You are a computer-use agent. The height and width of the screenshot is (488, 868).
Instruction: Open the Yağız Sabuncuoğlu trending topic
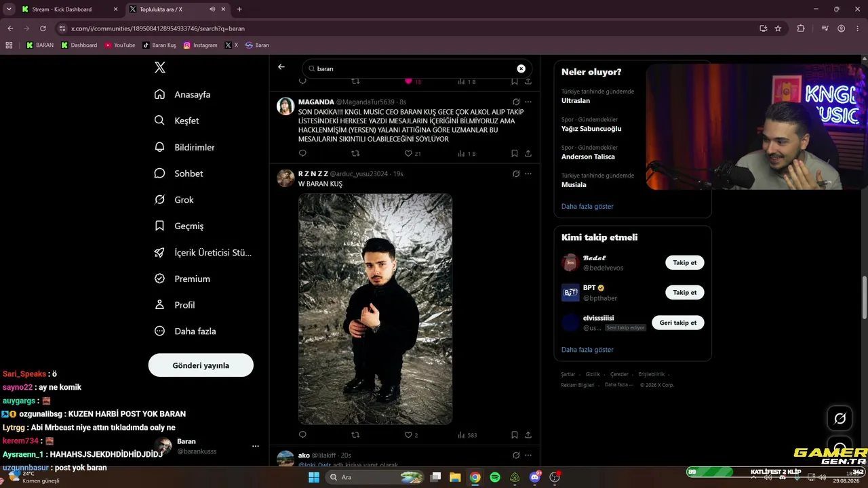coord(591,129)
